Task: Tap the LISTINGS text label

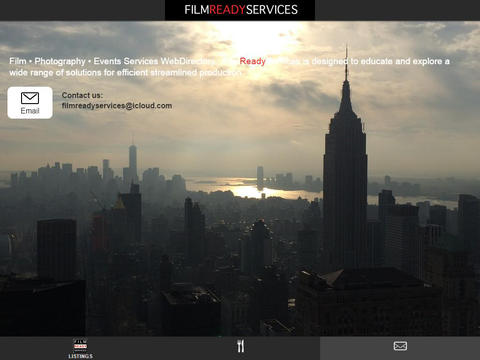Action: click(80, 356)
